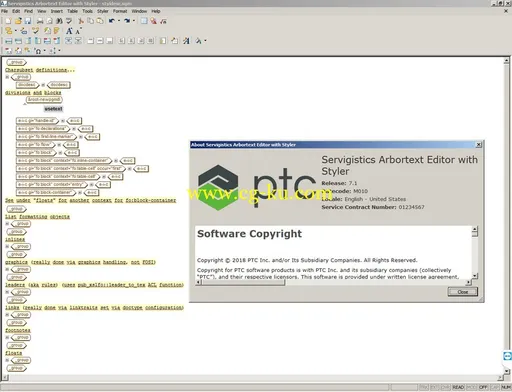The image size is (512, 392).
Task: Click the Insert Table grid icon
Action: (x=144, y=21)
